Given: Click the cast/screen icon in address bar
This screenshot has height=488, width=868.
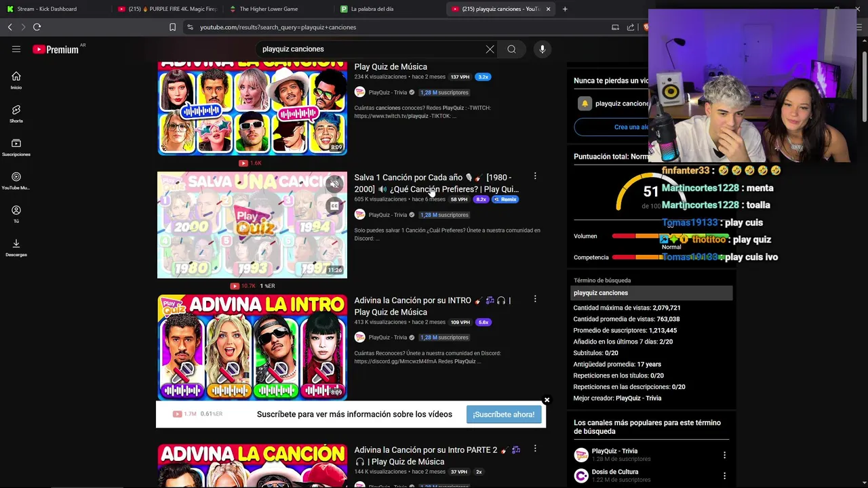Looking at the screenshot, I should click(x=615, y=27).
